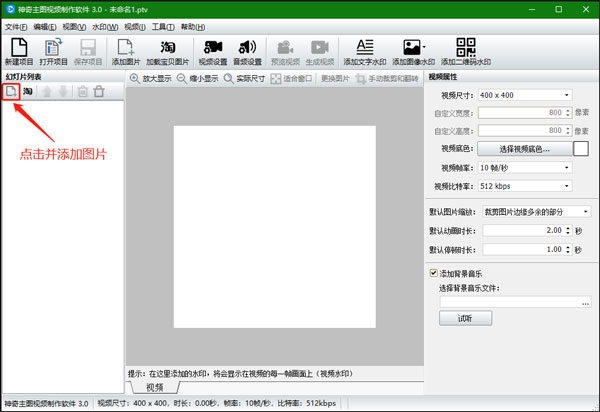Uncheck the 添加背景音乐 checkbox
This screenshot has height=412, width=600.
pyautogui.click(x=434, y=273)
